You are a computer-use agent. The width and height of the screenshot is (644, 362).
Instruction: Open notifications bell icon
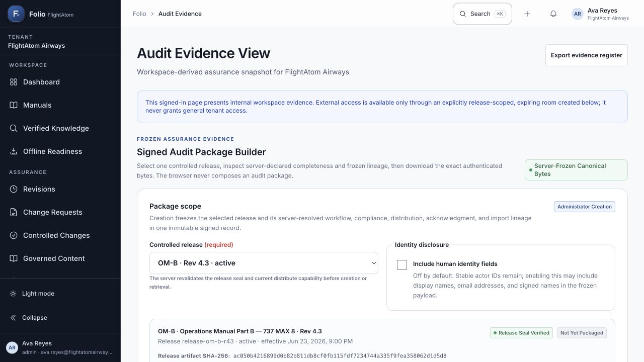553,14
